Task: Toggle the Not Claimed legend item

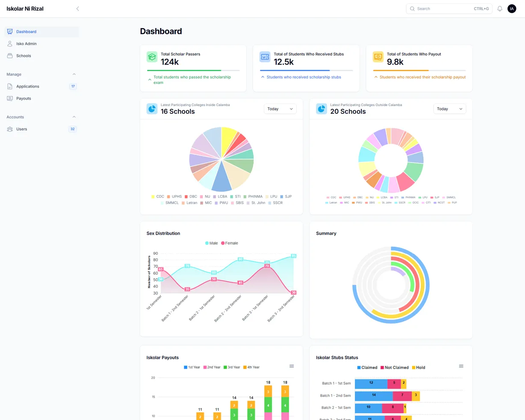Action: pyautogui.click(x=395, y=367)
